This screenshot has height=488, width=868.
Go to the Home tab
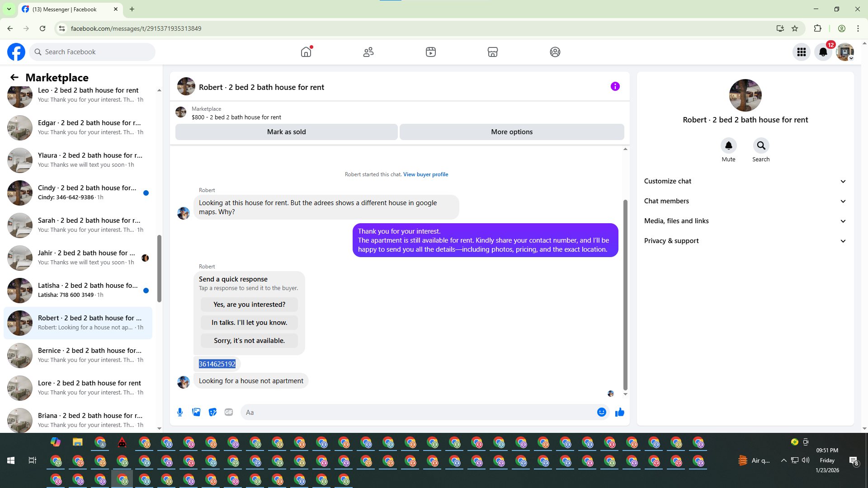pyautogui.click(x=306, y=52)
